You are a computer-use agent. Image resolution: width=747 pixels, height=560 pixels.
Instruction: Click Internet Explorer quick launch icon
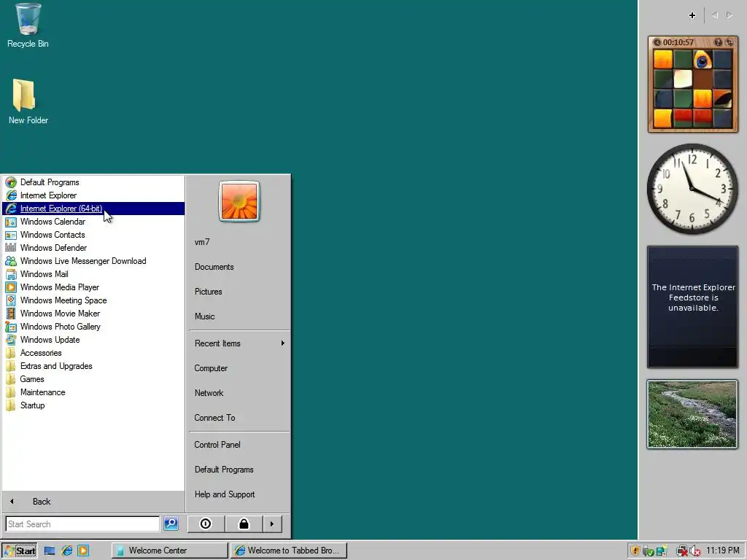[66, 551]
